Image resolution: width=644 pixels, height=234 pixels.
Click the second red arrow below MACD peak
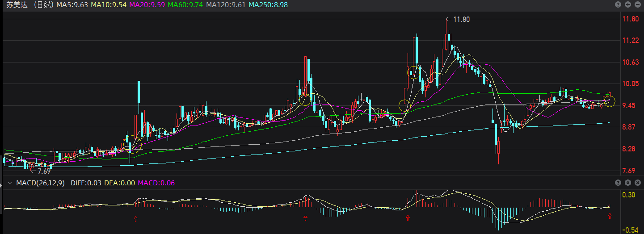point(305,218)
